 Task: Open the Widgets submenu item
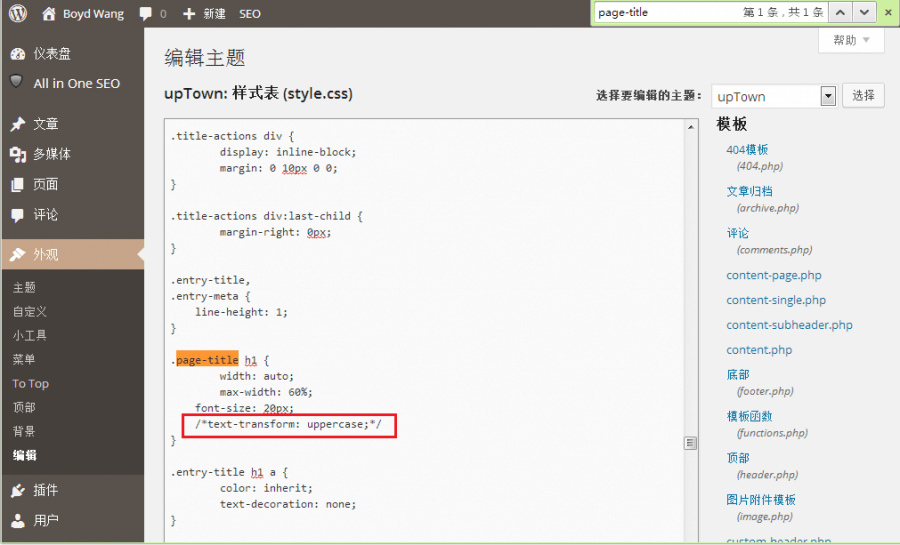(x=30, y=335)
